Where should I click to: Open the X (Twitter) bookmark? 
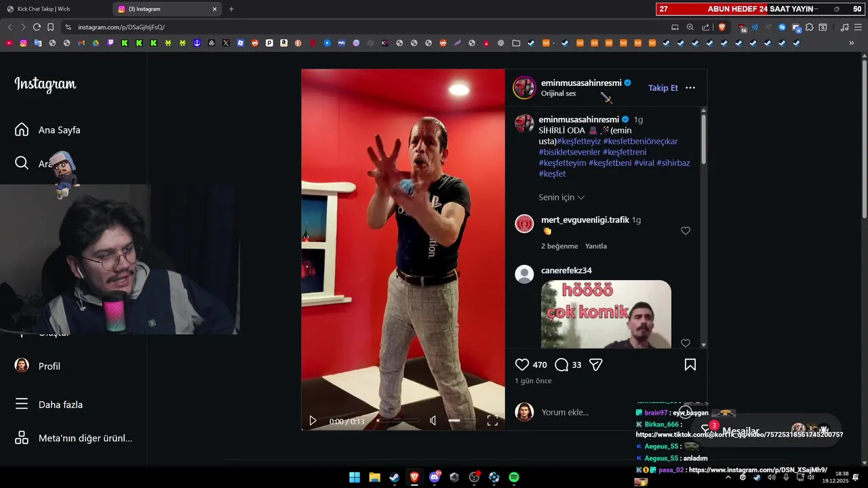tap(226, 43)
